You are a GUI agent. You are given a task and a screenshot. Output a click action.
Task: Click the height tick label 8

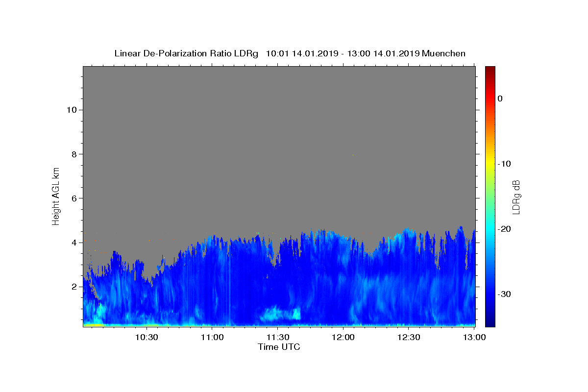[x=74, y=154]
